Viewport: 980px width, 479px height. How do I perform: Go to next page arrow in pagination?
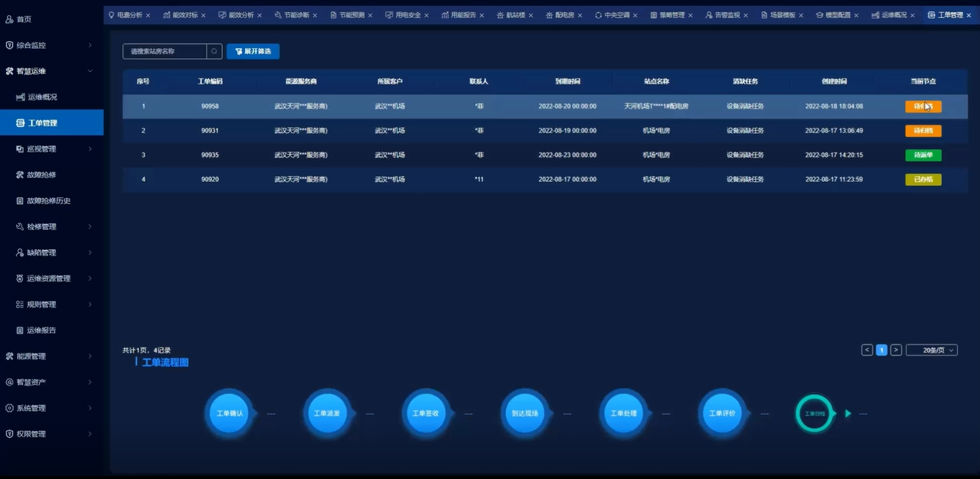[896, 350]
